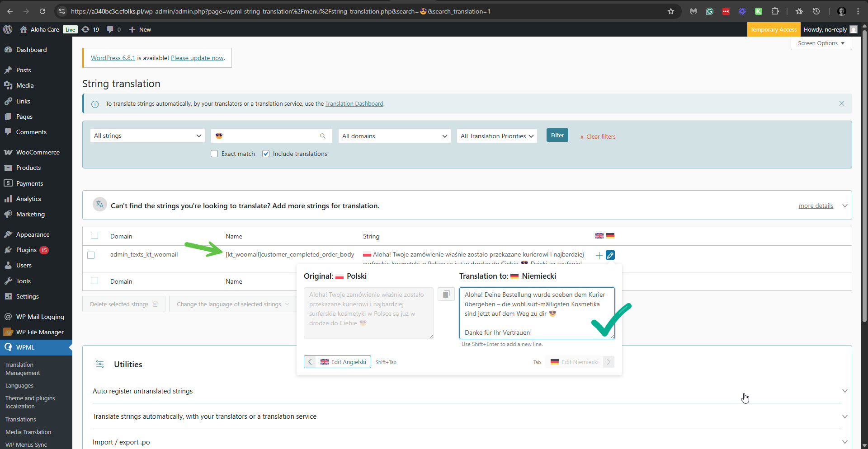The height and width of the screenshot is (449, 868).
Task: Open the All domains dropdown
Action: click(x=394, y=136)
